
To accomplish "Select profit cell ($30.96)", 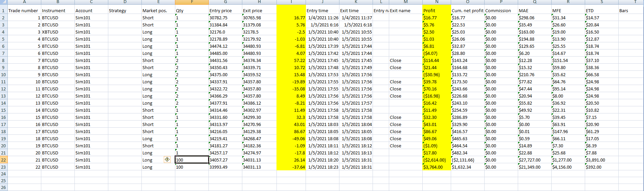I will 437,75.
